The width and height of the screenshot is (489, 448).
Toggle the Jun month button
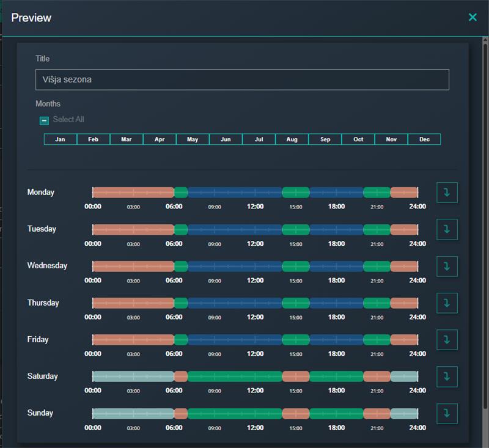(x=226, y=139)
